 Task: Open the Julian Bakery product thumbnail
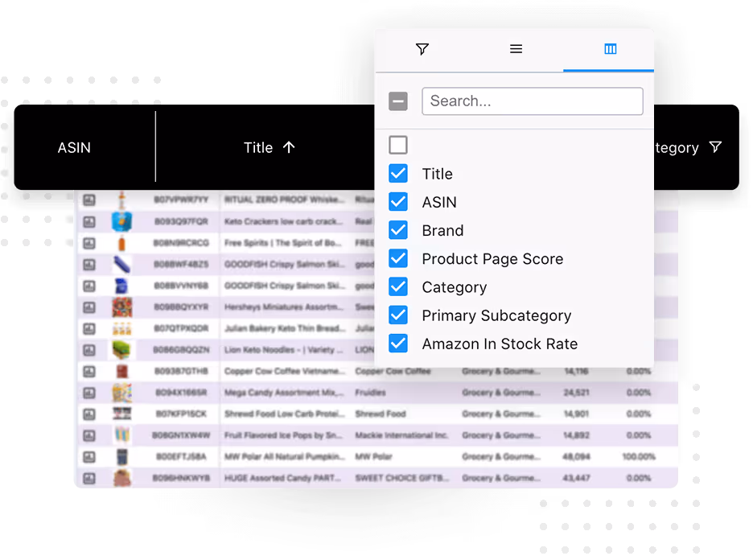point(122,329)
